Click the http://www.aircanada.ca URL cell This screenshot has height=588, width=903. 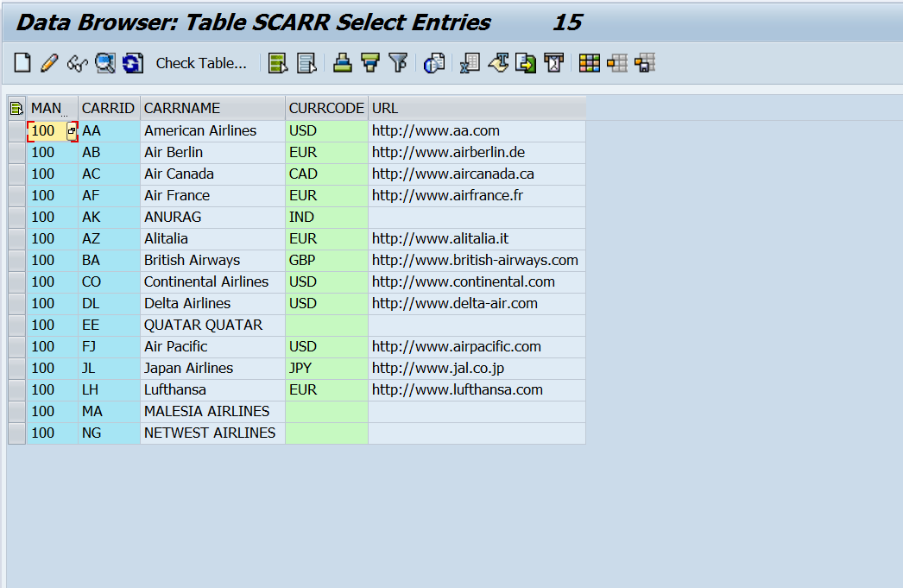click(x=477, y=174)
